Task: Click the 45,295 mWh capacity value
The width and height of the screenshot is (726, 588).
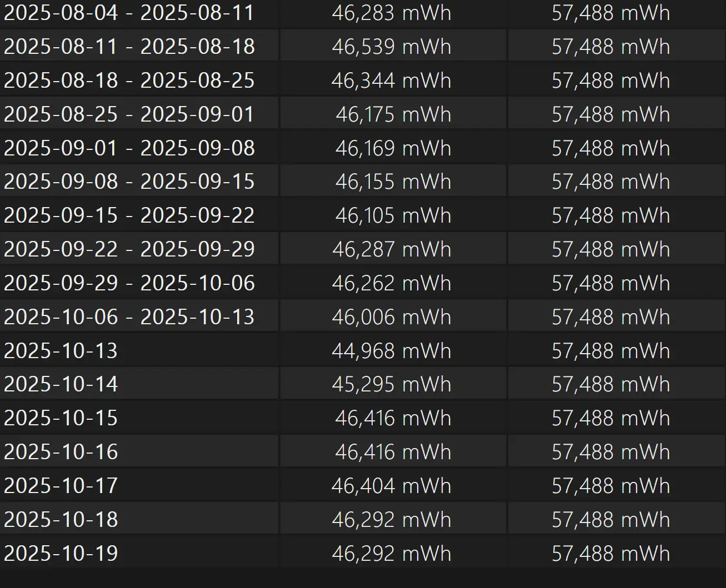Action: point(391,384)
